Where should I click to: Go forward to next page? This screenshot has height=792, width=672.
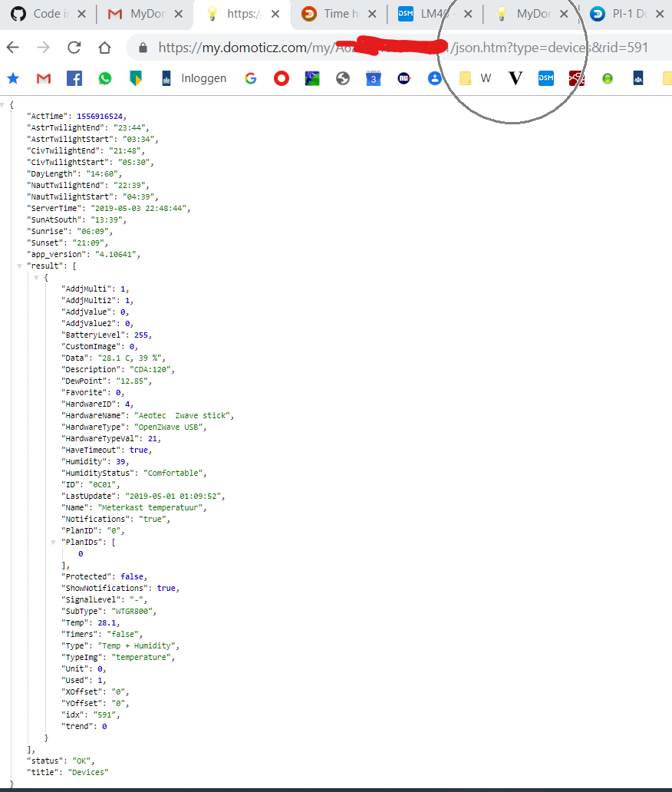[x=44, y=48]
